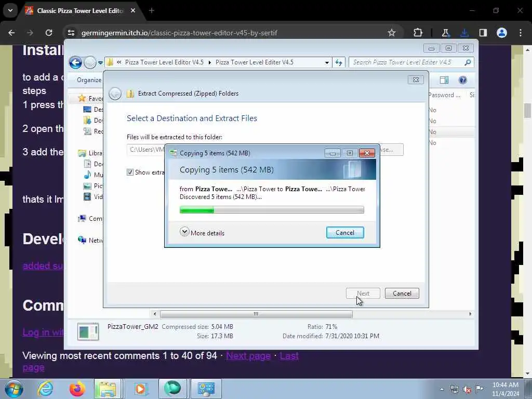Click the Password column header
532x399 pixels.
point(444,96)
